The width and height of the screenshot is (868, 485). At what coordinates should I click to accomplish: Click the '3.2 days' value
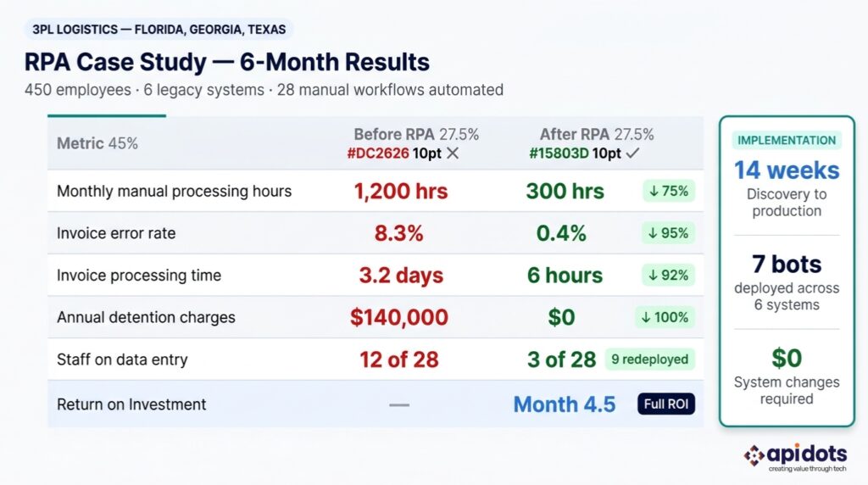click(x=401, y=276)
